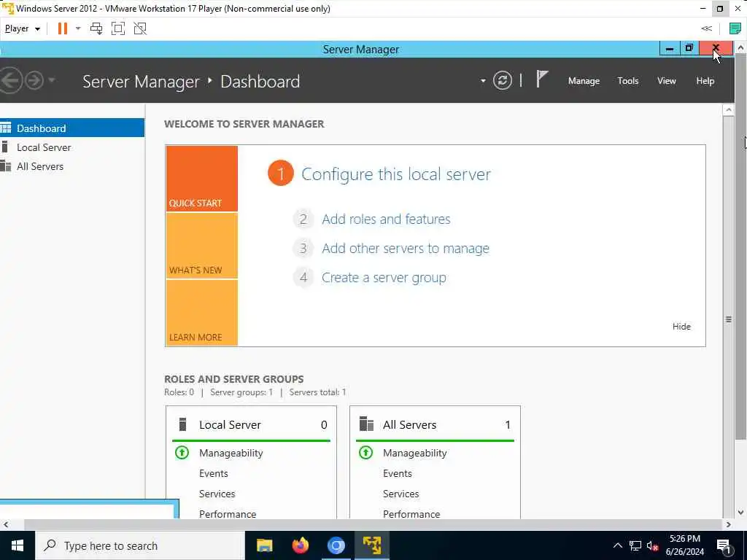Open the View menu

pos(667,81)
